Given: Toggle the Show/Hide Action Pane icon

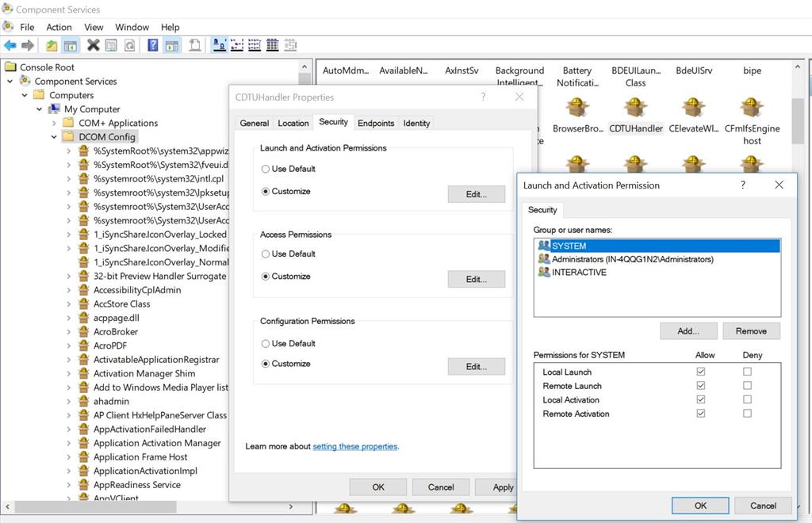Looking at the screenshot, I should pyautogui.click(x=171, y=45).
